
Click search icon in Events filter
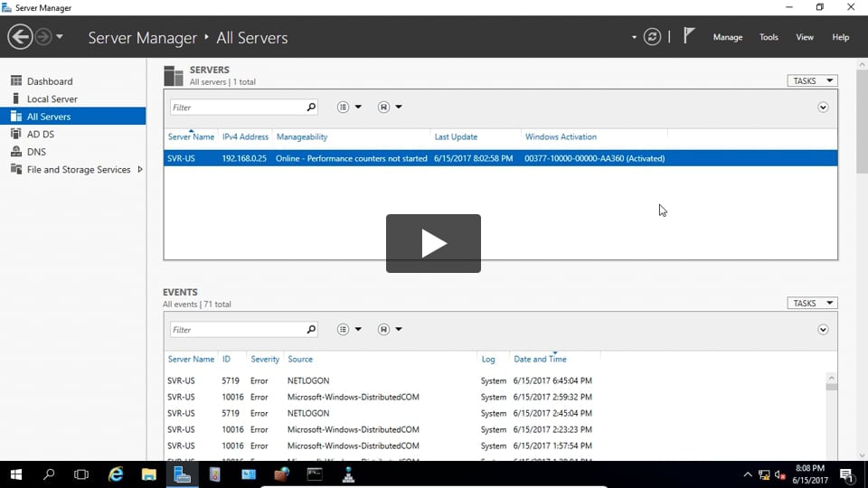[x=311, y=330]
